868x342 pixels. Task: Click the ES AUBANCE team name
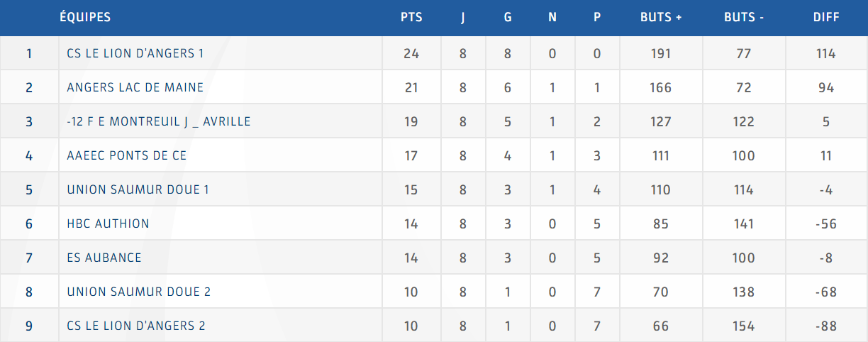point(104,258)
